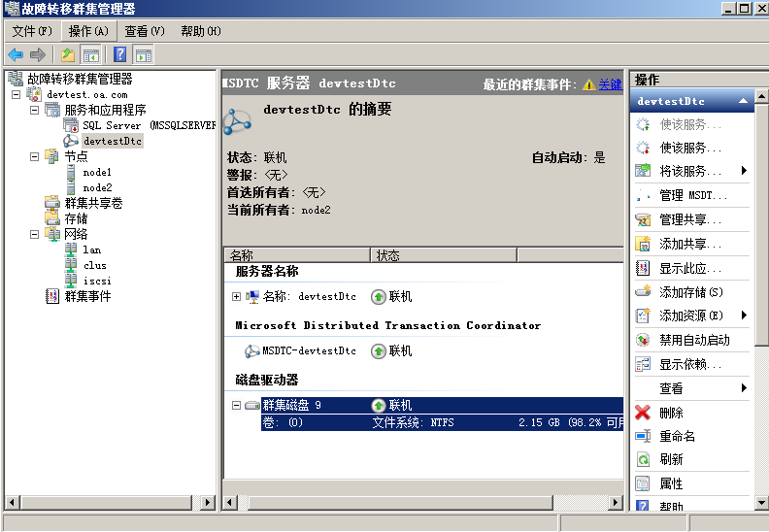769x532 pixels.
Task: Click 添加共享... action
Action: pos(692,244)
